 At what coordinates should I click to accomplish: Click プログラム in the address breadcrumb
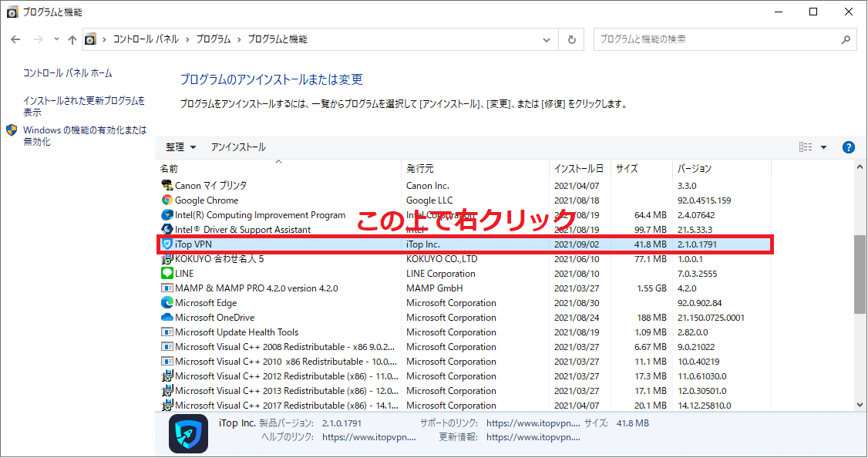pyautogui.click(x=213, y=39)
